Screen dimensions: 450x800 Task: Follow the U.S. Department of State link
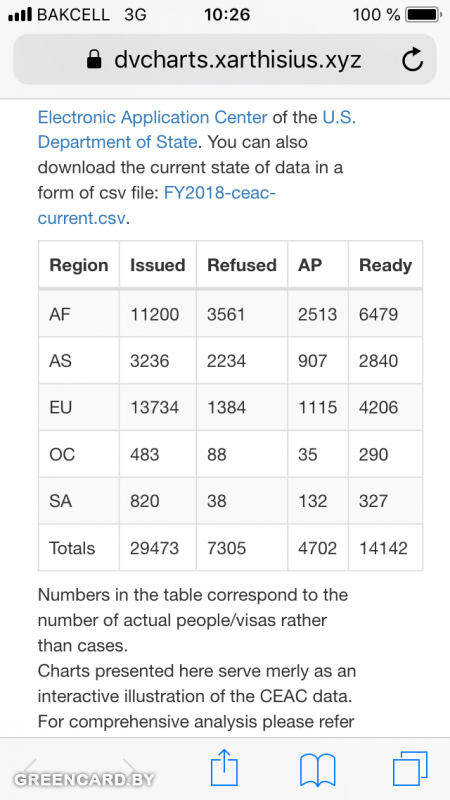pyautogui.click(x=197, y=130)
